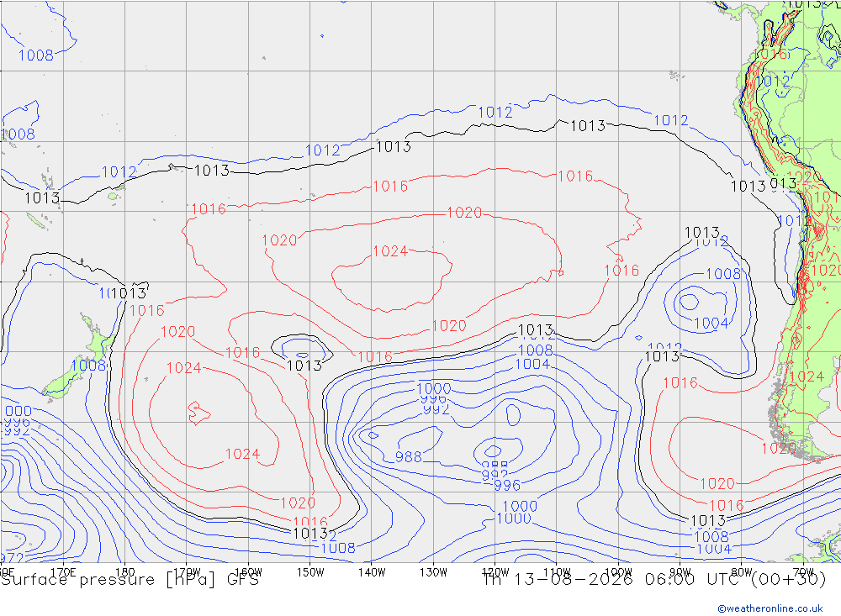The image size is (841, 616).
Task: Click the 160W longitude axis label
Action: click(x=248, y=572)
